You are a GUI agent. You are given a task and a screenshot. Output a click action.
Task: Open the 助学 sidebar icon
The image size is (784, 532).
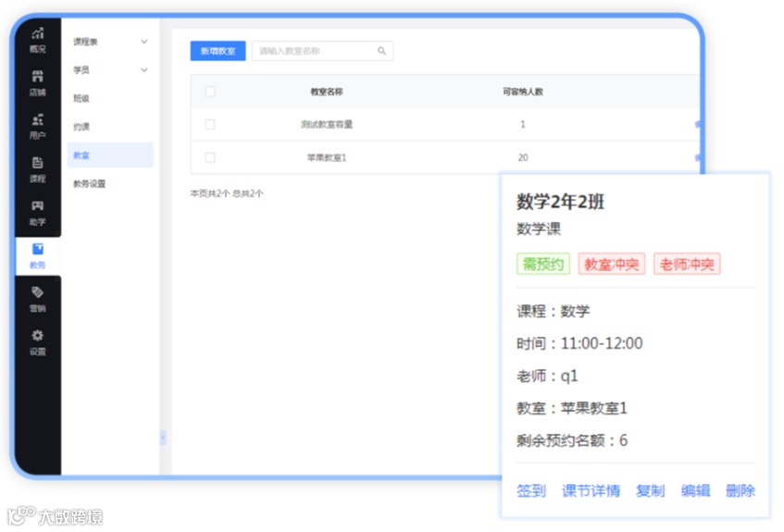(38, 213)
